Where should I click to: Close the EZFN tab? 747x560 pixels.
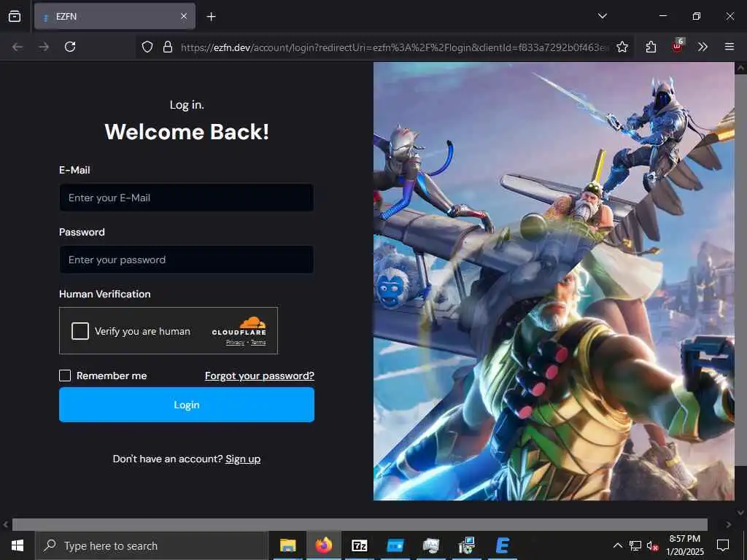184,17
